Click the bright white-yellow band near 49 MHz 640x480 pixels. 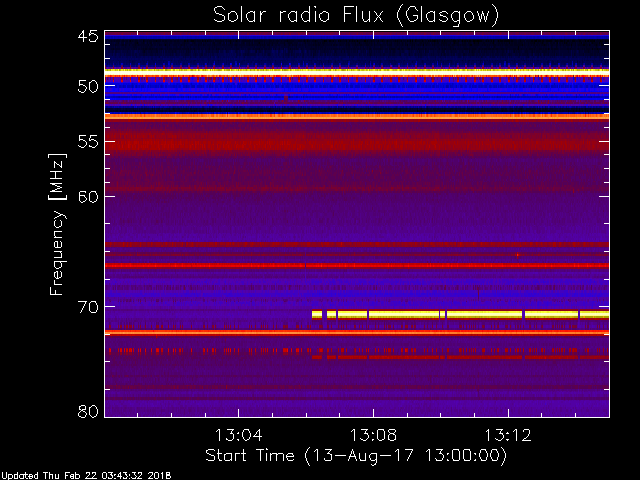[x=357, y=72]
